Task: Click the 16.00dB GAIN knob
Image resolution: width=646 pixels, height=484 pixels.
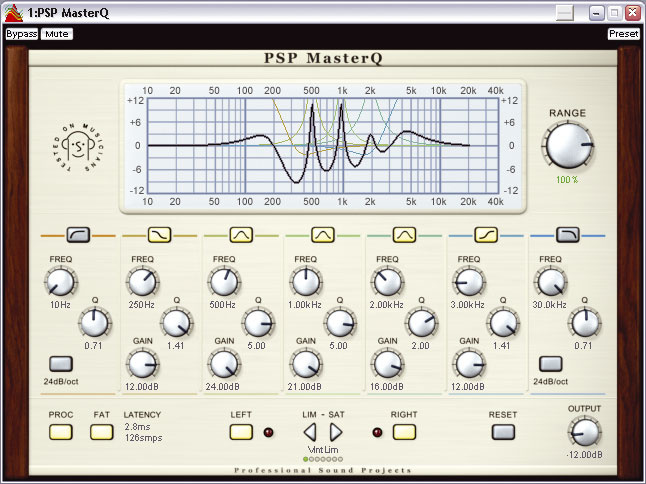Action: pos(387,364)
